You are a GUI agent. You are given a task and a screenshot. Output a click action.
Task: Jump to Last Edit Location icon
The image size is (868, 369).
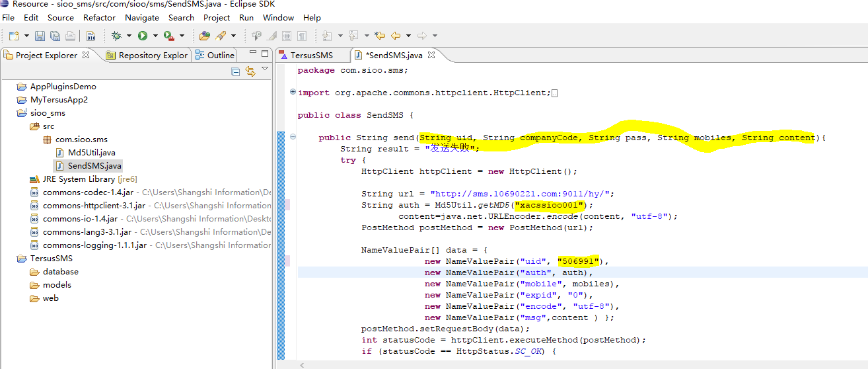pos(380,36)
